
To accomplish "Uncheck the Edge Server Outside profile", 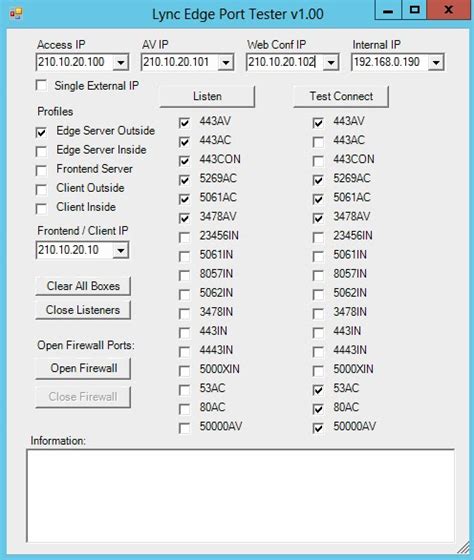I will 41,132.
